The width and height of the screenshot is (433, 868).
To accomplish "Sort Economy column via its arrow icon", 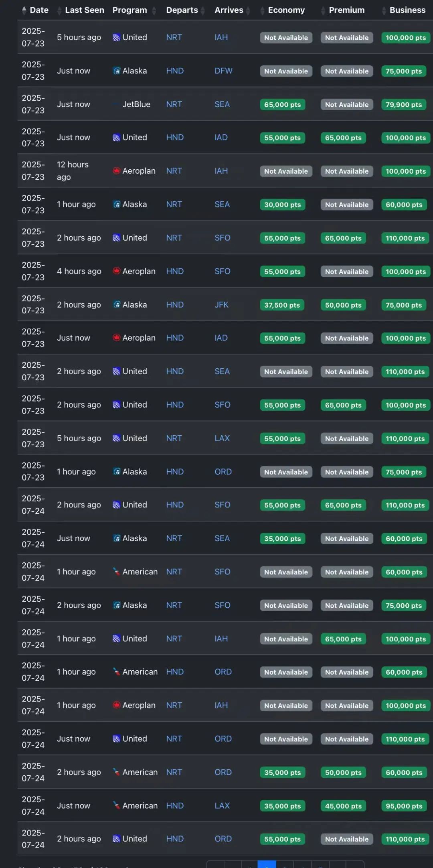I will [x=262, y=11].
